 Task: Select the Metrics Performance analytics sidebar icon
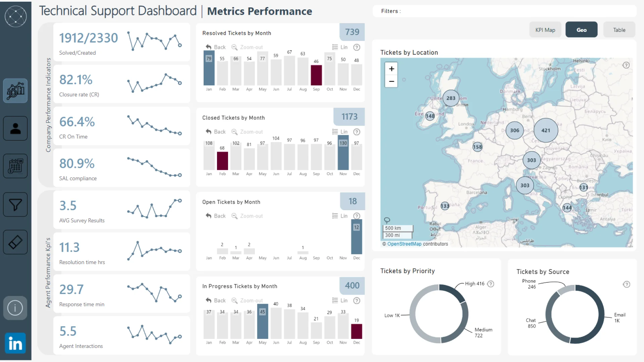coord(15,90)
